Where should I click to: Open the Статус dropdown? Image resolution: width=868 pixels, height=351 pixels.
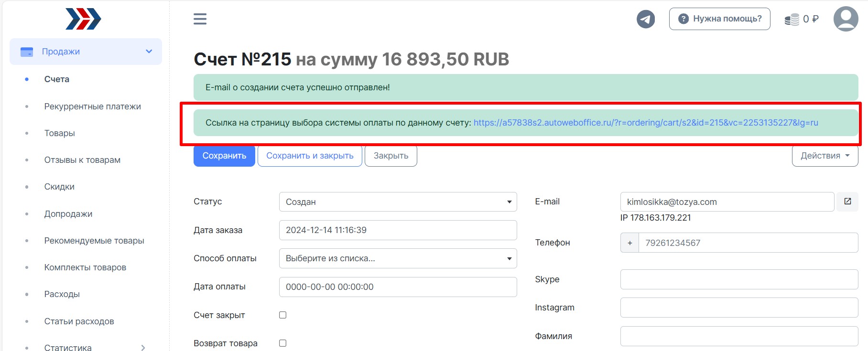[398, 202]
